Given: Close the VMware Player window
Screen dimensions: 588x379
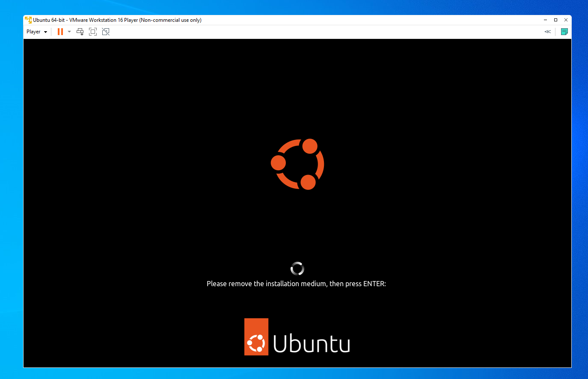Looking at the screenshot, I should click(566, 20).
